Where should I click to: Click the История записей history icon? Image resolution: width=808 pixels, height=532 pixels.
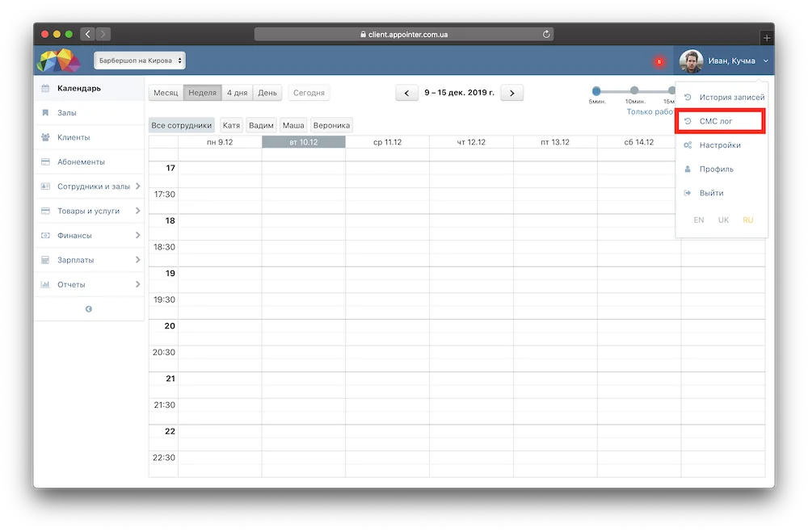(x=688, y=97)
